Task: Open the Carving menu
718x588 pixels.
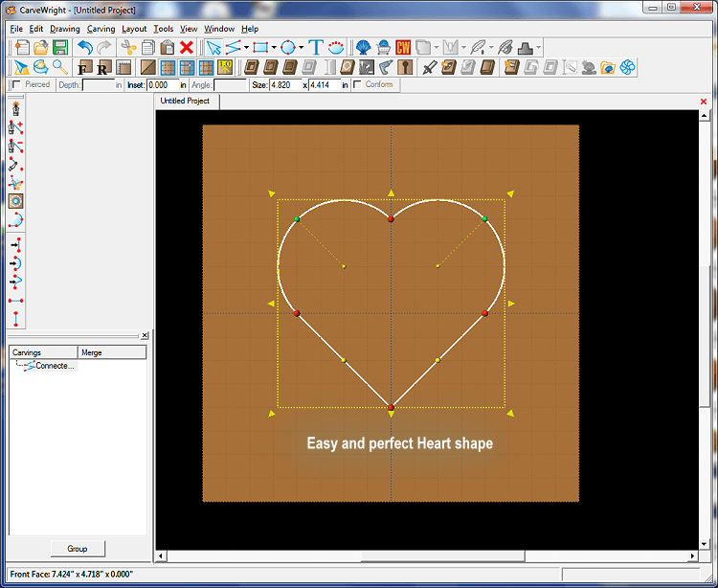Action: [101, 29]
